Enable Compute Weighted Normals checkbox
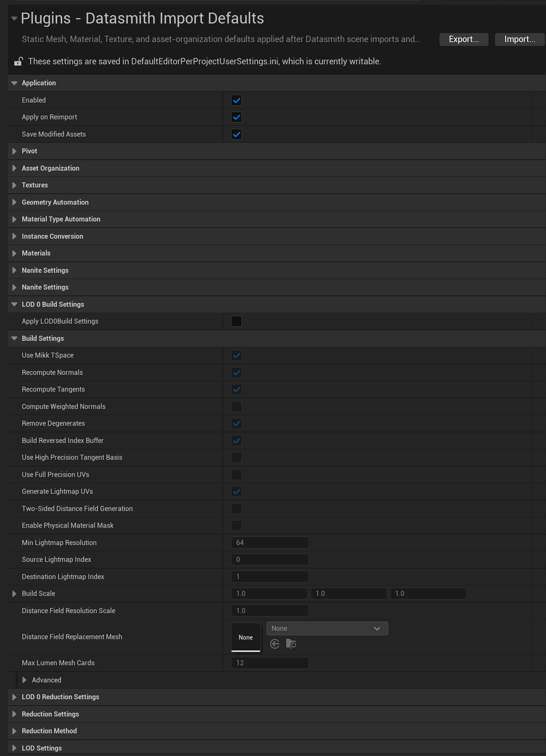This screenshot has width=546, height=756. click(x=236, y=407)
